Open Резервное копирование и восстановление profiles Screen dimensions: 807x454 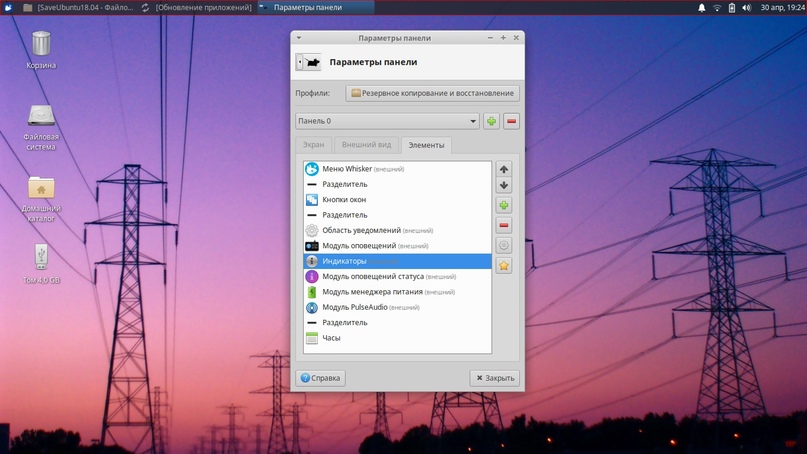432,93
